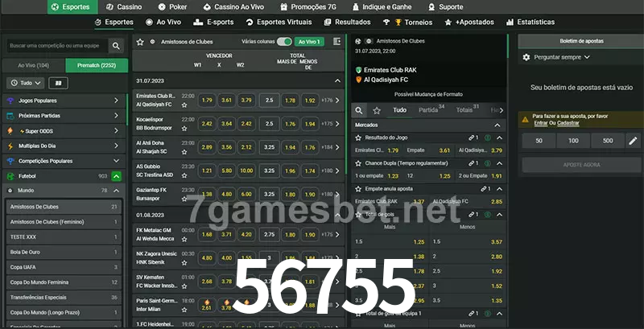
Task: Select the 100 quick stake button
Action: [x=573, y=141]
